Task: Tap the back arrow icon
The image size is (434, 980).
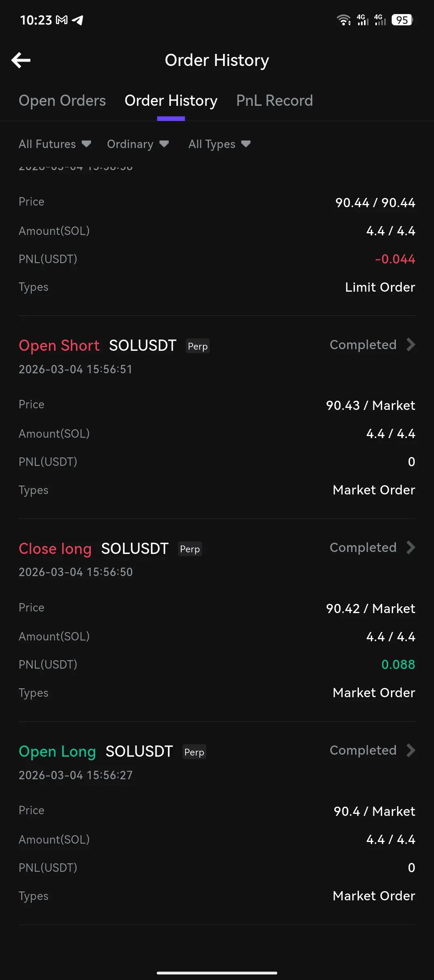Action: click(x=21, y=60)
